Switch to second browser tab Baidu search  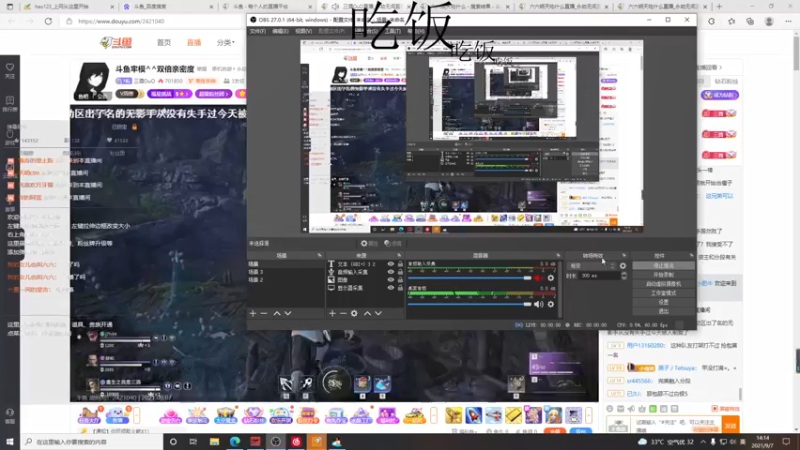tap(168, 7)
